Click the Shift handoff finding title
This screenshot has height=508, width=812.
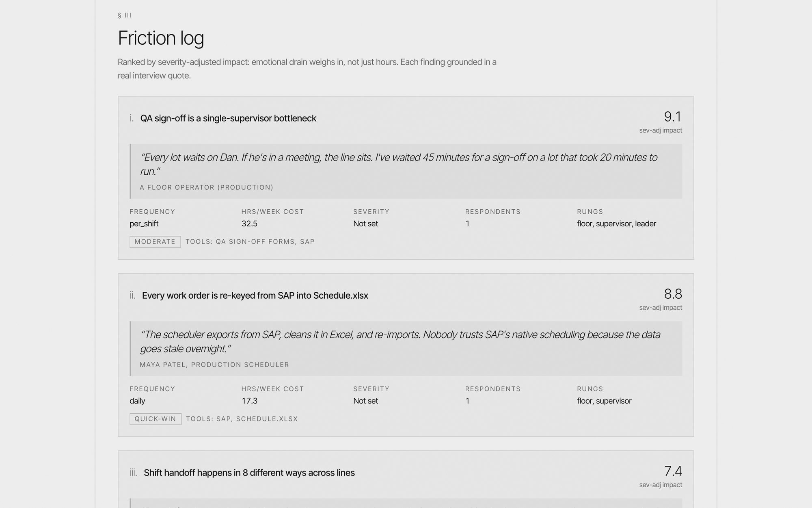(x=249, y=473)
